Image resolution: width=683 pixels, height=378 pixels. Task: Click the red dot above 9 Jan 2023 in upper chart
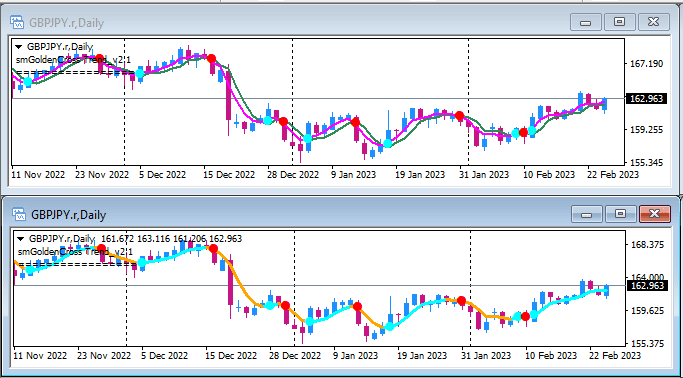(355, 122)
